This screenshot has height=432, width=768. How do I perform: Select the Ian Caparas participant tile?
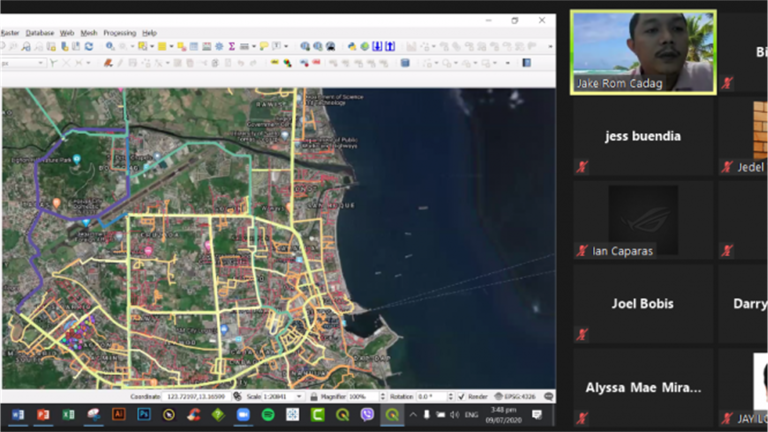pos(643,220)
